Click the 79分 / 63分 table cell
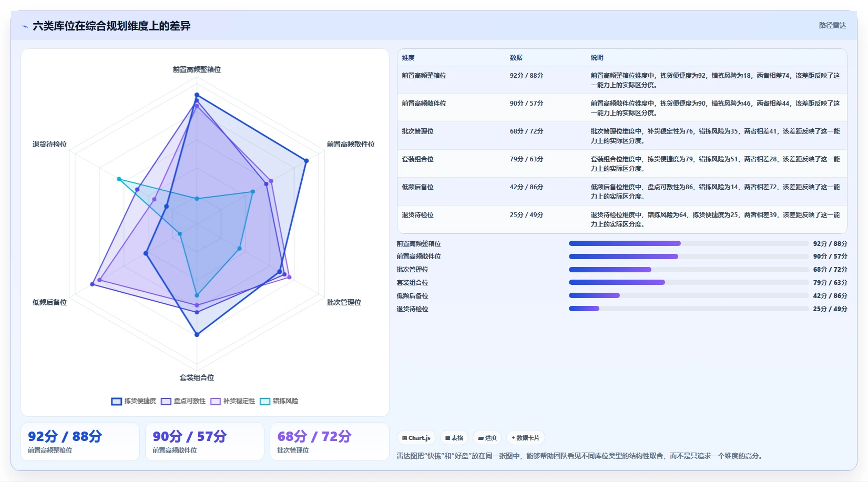The width and height of the screenshot is (868, 482). (x=526, y=159)
